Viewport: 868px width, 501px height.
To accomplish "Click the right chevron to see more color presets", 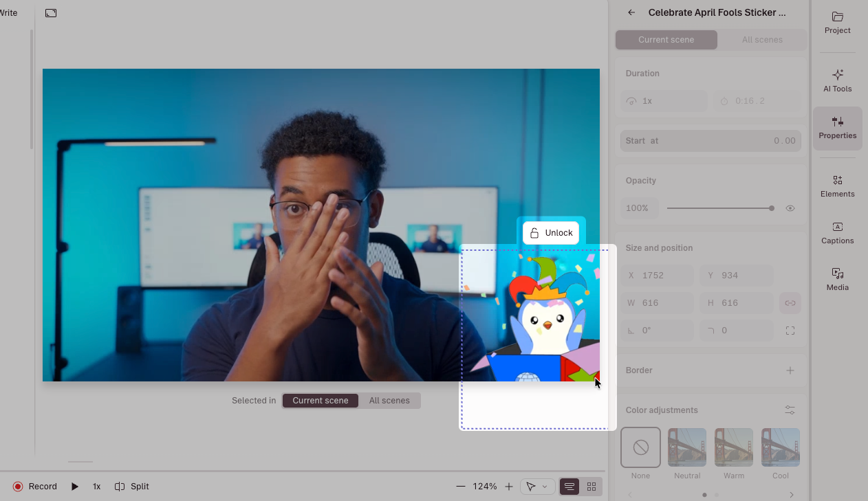I will point(792,494).
